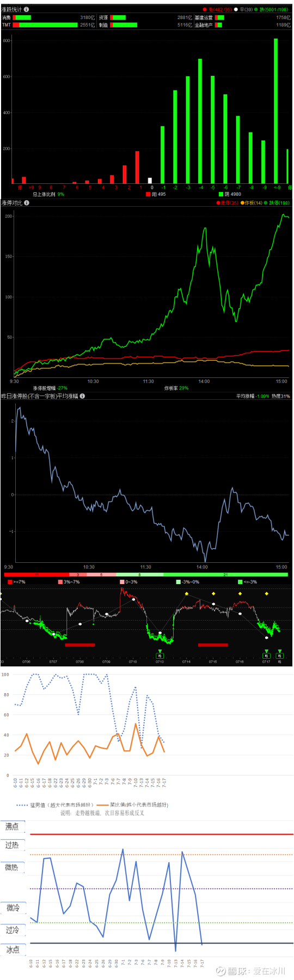
Task: Open the info icon beside 涨停对比
Action: coord(27,203)
